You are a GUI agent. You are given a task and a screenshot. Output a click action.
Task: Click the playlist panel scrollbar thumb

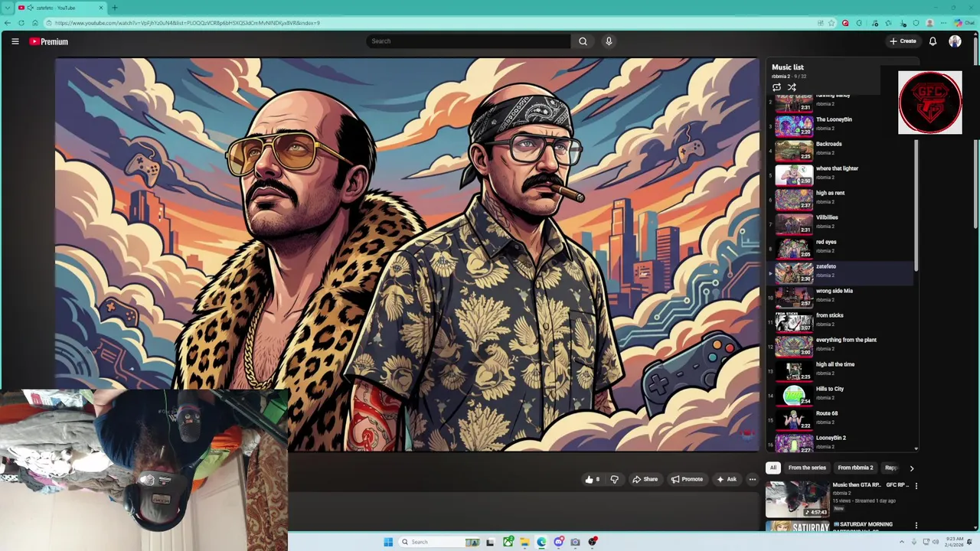click(x=916, y=205)
